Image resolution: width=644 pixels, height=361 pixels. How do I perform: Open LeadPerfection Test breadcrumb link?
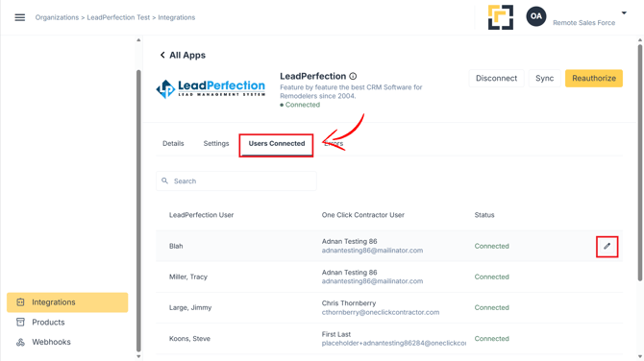click(118, 17)
